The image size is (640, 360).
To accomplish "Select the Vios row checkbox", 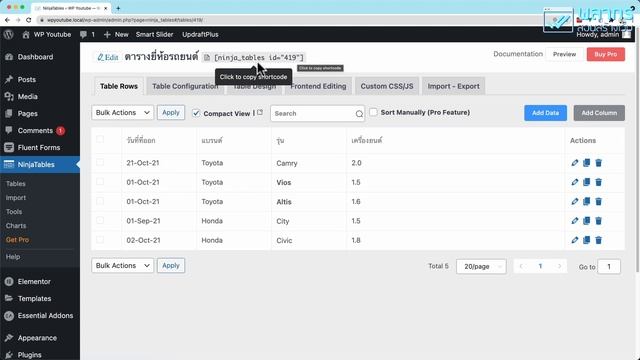I will click(100, 181).
